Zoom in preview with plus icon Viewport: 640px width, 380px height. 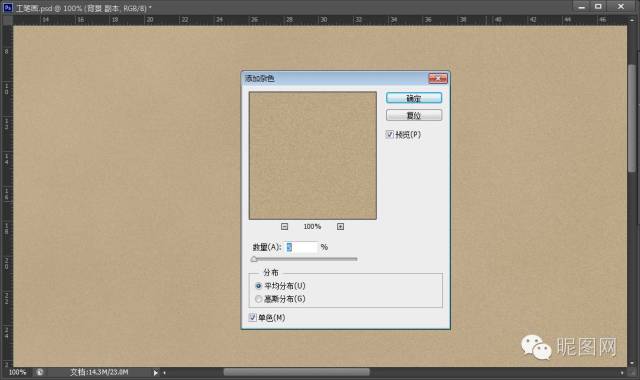pos(340,227)
